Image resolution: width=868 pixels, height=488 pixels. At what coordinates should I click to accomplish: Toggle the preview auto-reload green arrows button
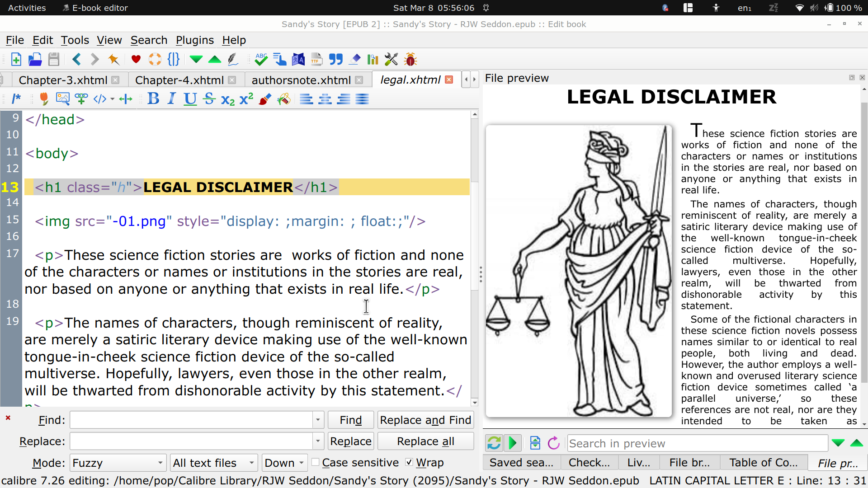coord(494,443)
